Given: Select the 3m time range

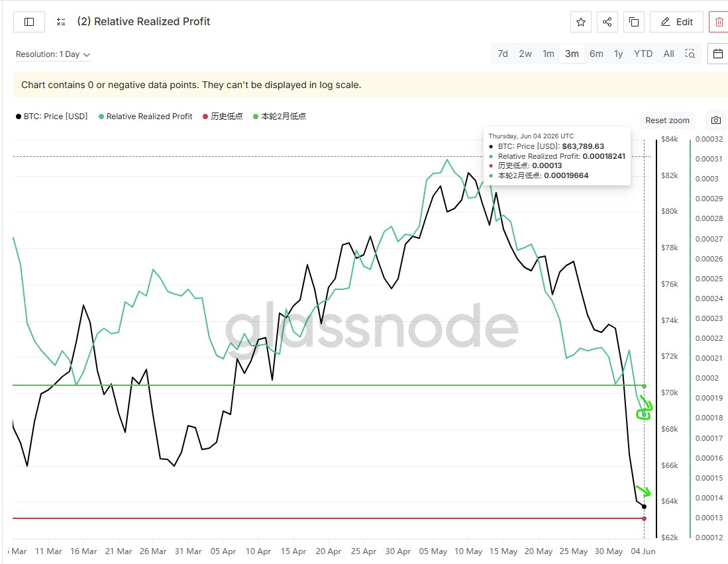Looking at the screenshot, I should [572, 54].
